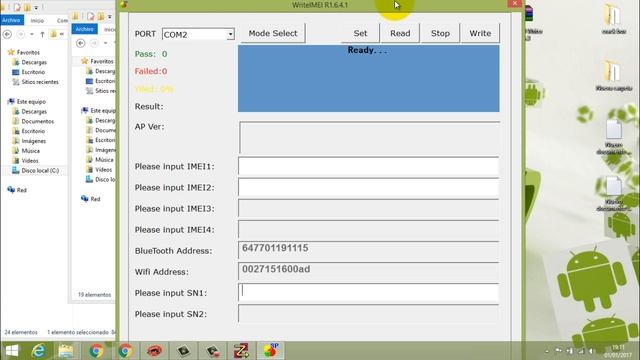Click the Set button

point(360,33)
